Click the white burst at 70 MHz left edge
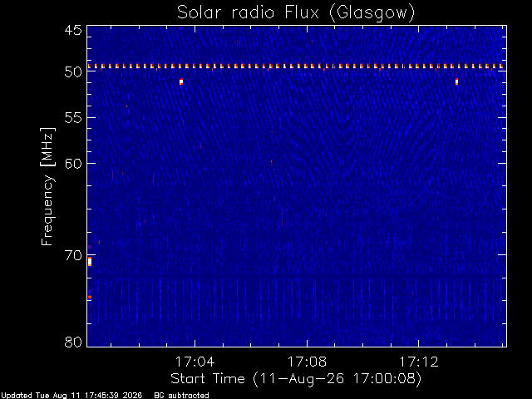The height and width of the screenshot is (399, 532). [90, 262]
